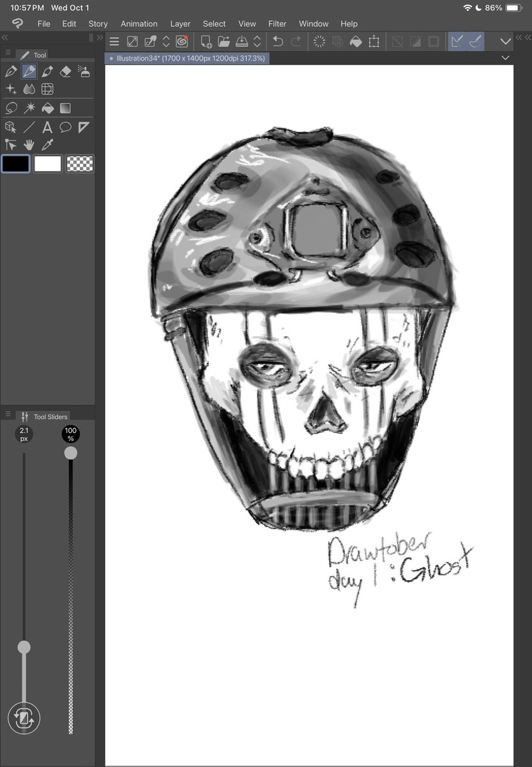Click the Deselect icon in command bar
This screenshot has height=767, width=532.
click(397, 42)
